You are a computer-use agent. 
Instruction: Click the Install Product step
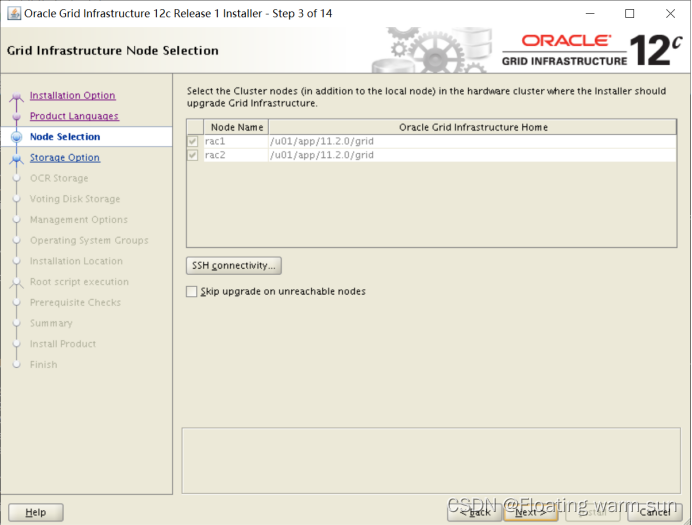pyautogui.click(x=63, y=344)
